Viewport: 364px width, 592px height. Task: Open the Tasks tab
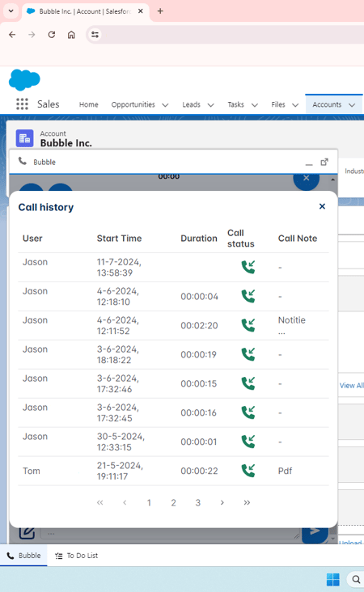235,104
